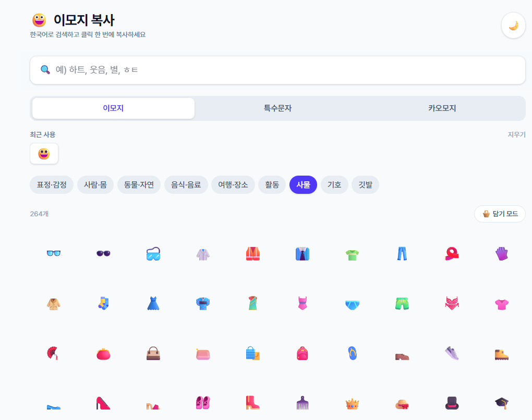Pick the red scarf emoji
This screenshot has height=420, width=532.
coord(452,254)
